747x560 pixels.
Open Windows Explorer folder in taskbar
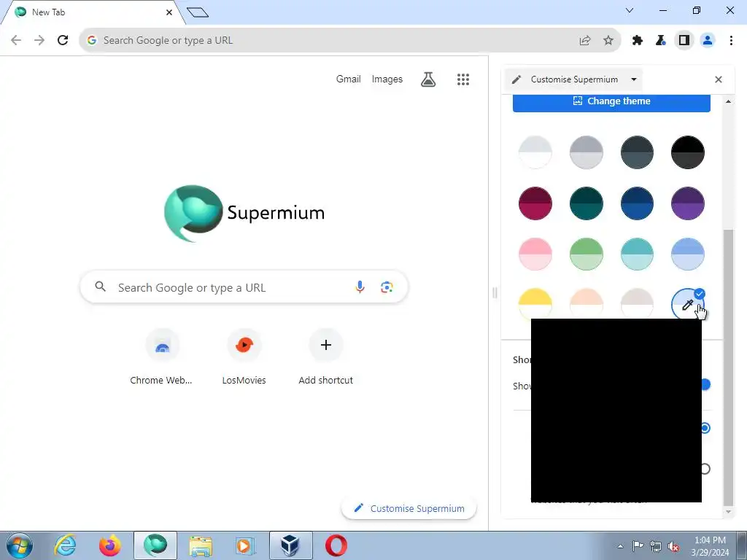(201, 545)
